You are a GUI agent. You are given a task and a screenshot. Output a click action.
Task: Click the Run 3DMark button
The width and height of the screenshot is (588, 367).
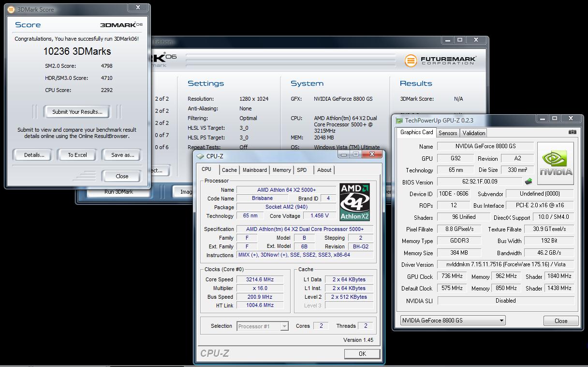tap(119, 192)
